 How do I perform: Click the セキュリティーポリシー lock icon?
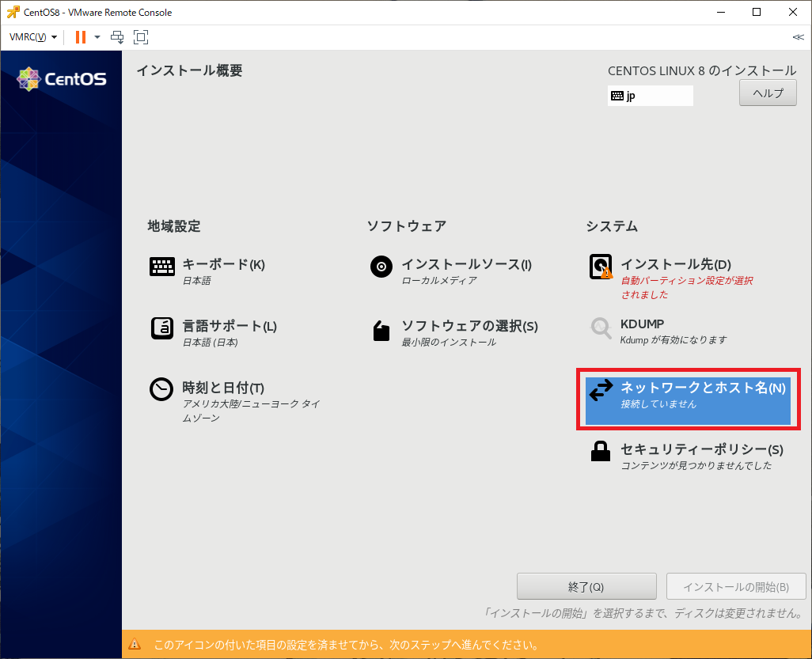[601, 451]
